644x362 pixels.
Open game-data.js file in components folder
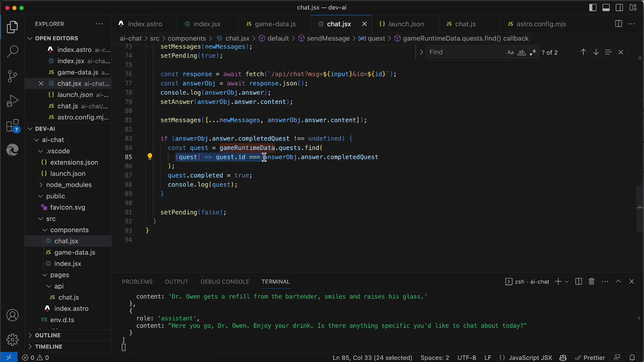point(75,252)
